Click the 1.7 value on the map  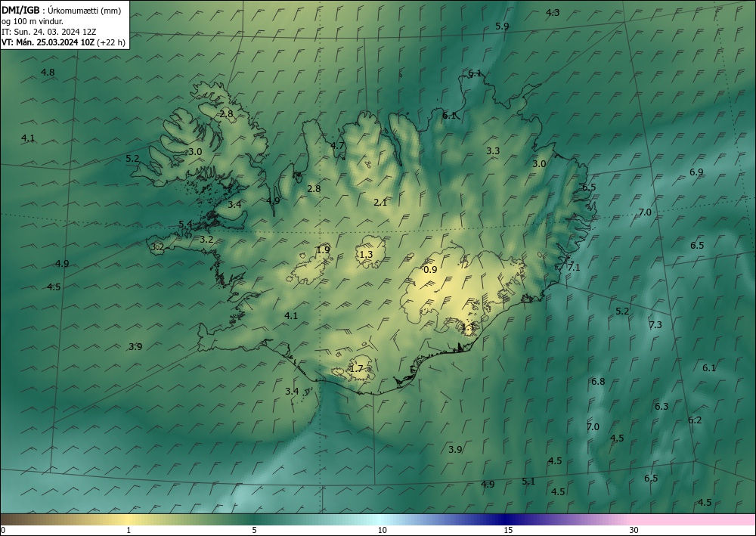coord(356,369)
